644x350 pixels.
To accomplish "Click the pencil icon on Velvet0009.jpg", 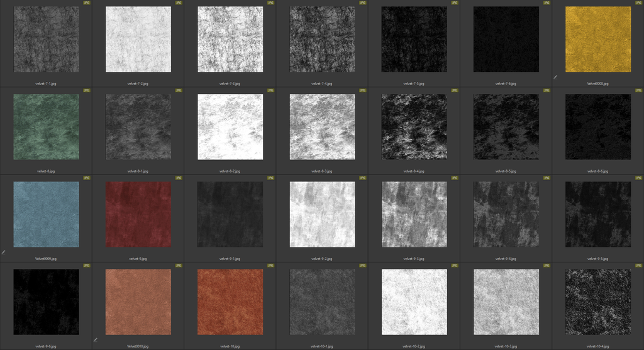I will 4,252.
